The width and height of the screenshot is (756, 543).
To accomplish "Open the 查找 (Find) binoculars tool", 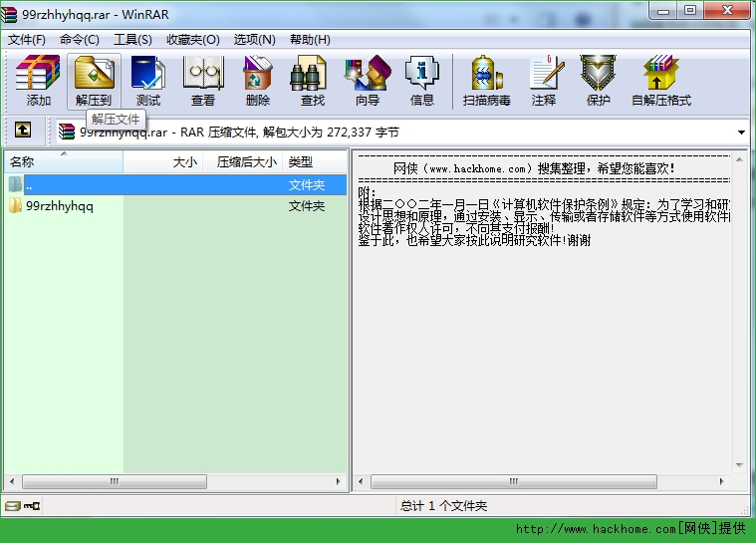I will coord(312,81).
